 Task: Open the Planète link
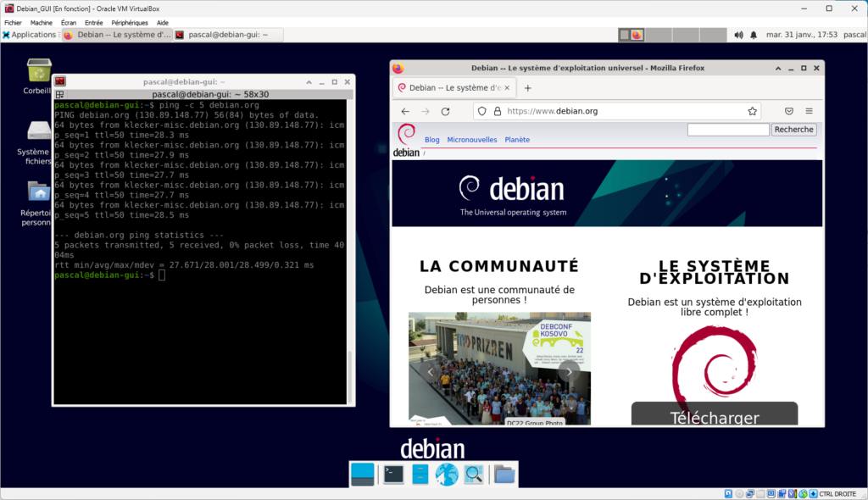tap(517, 140)
